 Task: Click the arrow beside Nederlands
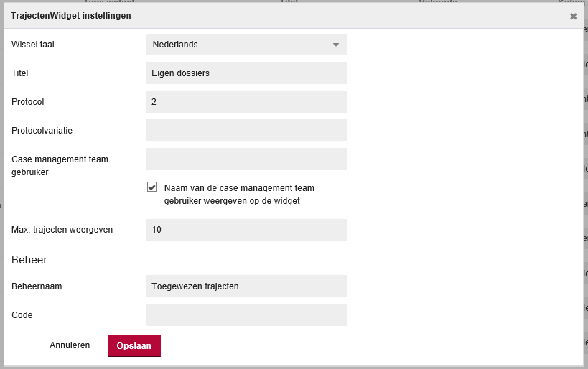[335, 45]
